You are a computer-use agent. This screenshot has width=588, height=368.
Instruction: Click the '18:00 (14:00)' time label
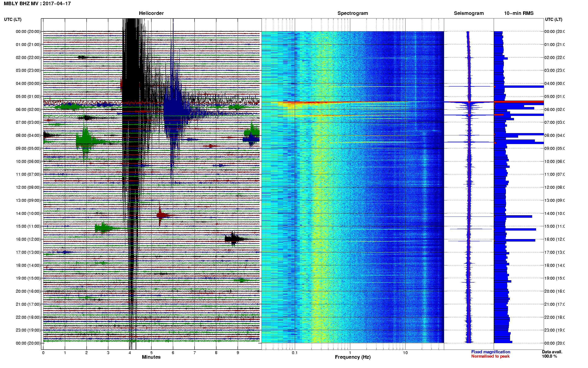click(x=28, y=265)
